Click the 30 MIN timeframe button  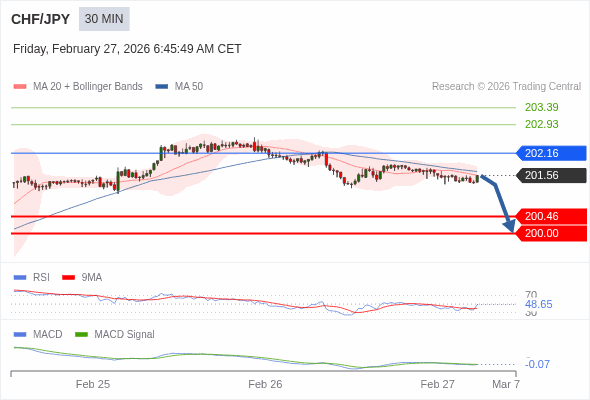[x=104, y=19]
